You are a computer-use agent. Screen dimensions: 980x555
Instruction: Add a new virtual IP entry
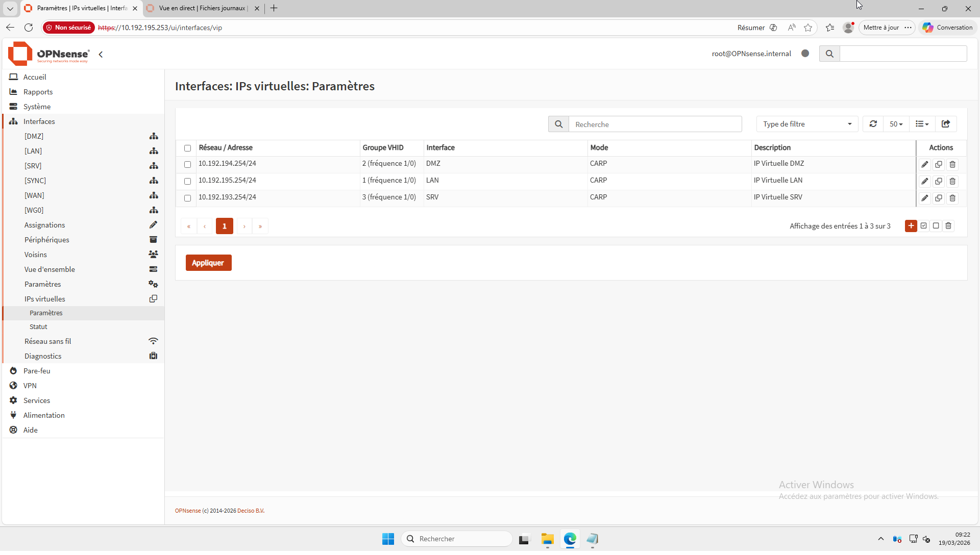tap(911, 225)
